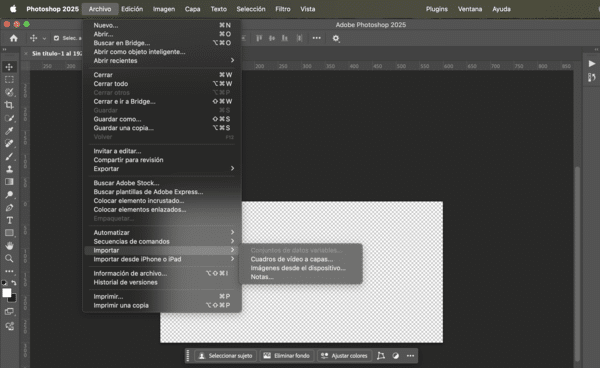Select the Rectangular Marquee tool

click(9, 80)
